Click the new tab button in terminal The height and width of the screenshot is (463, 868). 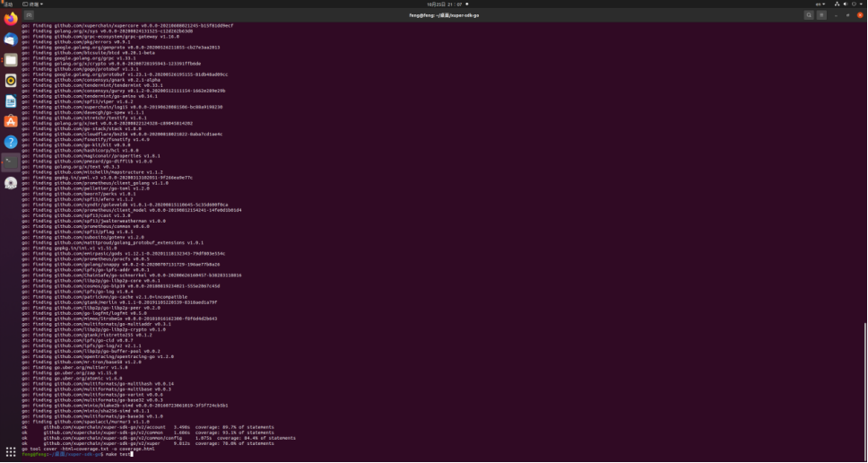(30, 15)
